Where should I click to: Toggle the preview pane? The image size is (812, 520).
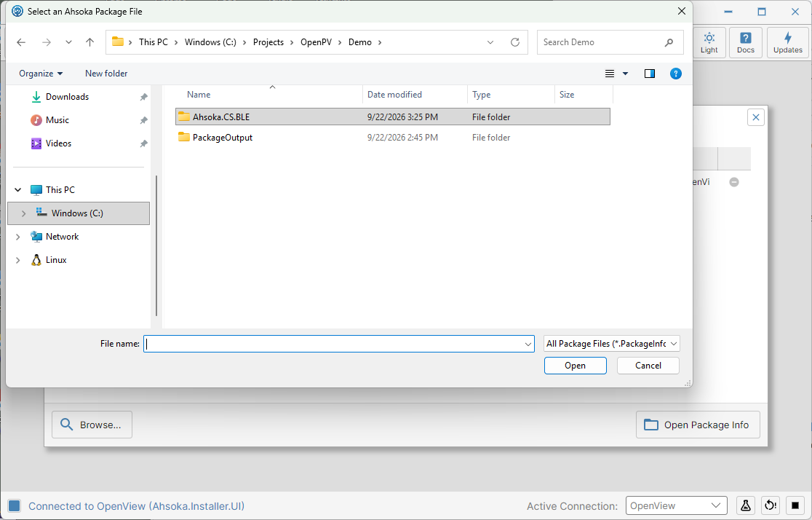(650, 74)
